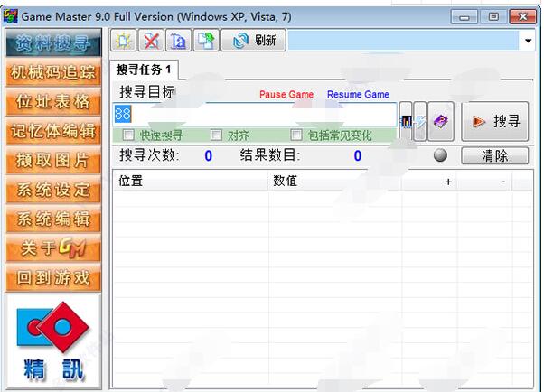Check the 包括常见变化 checkbox

[x=296, y=135]
